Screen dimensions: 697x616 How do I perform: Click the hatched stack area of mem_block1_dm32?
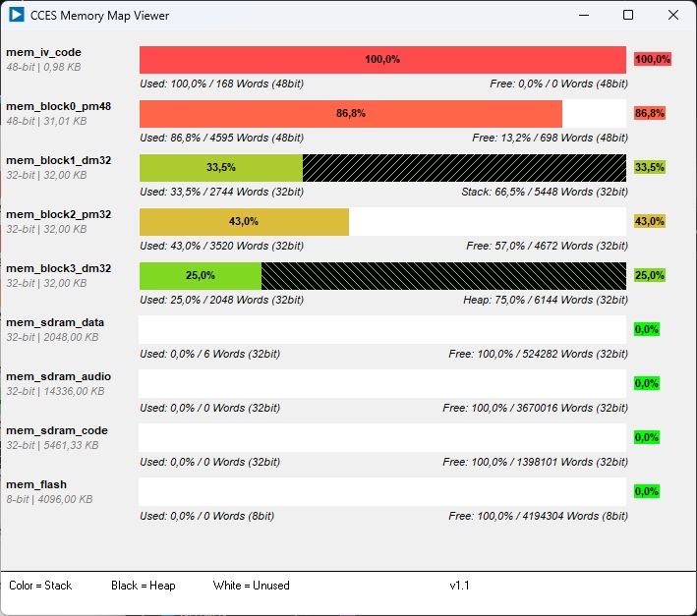click(x=464, y=168)
